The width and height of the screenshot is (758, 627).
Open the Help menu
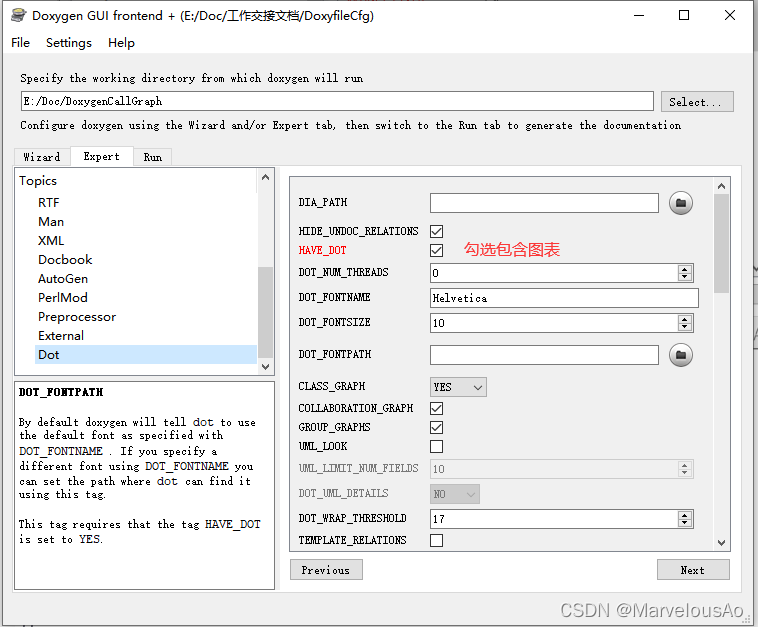pos(121,43)
